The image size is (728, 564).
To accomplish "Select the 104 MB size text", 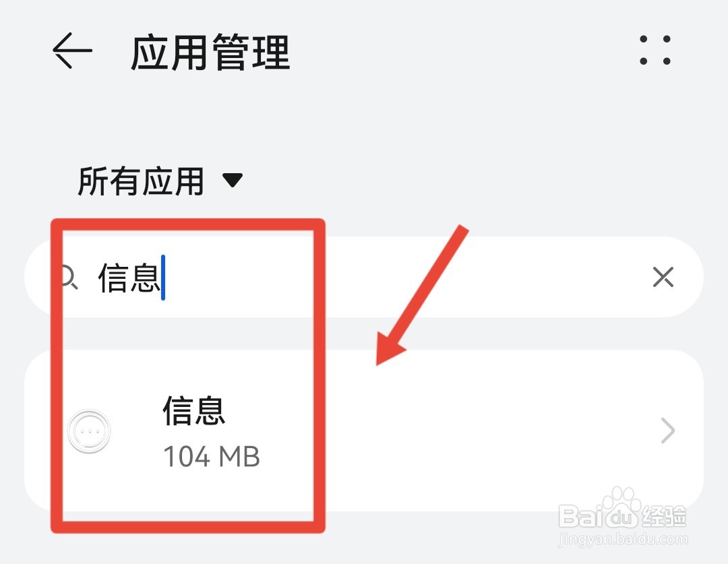I will click(211, 456).
